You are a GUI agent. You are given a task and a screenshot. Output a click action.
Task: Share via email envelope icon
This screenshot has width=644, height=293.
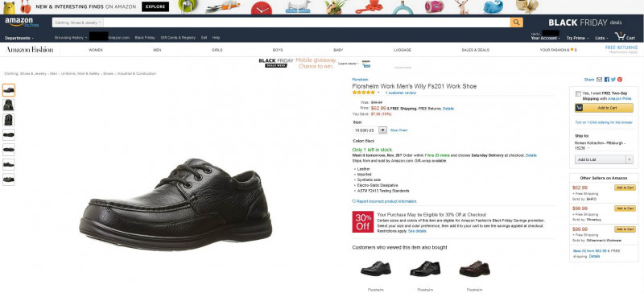pos(599,80)
